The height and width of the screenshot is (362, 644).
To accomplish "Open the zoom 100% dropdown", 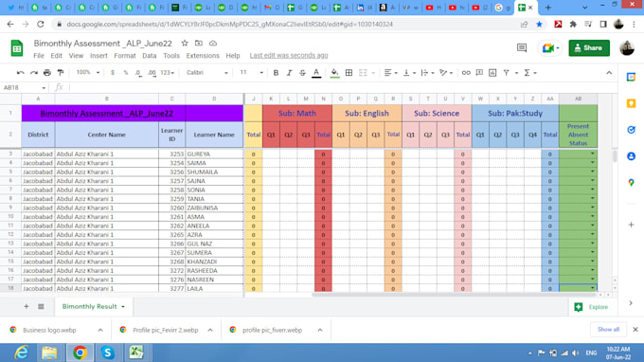I will (x=87, y=73).
